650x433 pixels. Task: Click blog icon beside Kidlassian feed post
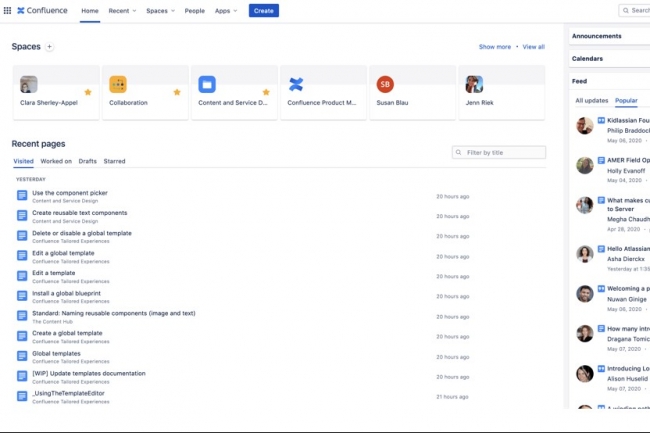click(601, 120)
